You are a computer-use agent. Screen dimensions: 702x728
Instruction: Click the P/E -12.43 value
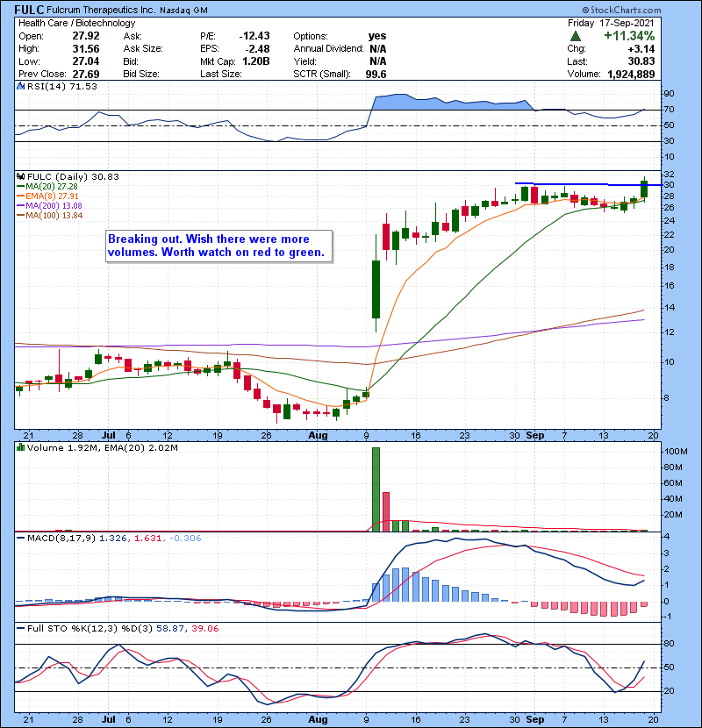coord(254,36)
